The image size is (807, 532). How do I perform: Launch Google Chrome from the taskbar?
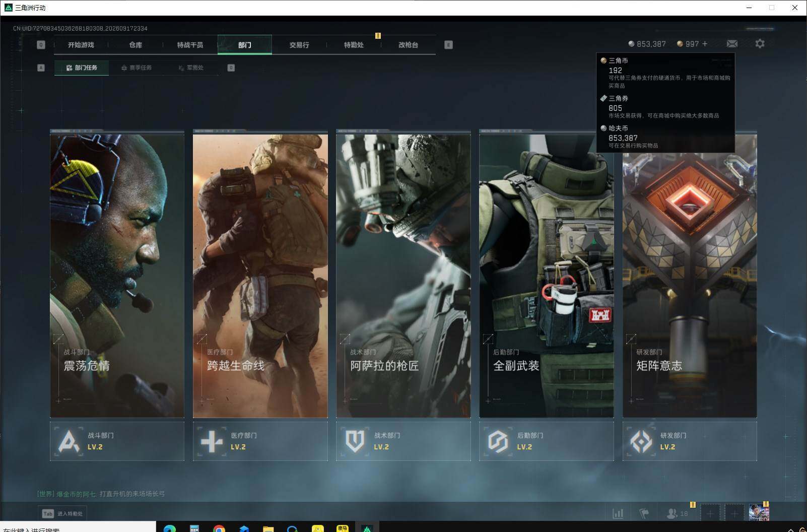click(x=219, y=528)
